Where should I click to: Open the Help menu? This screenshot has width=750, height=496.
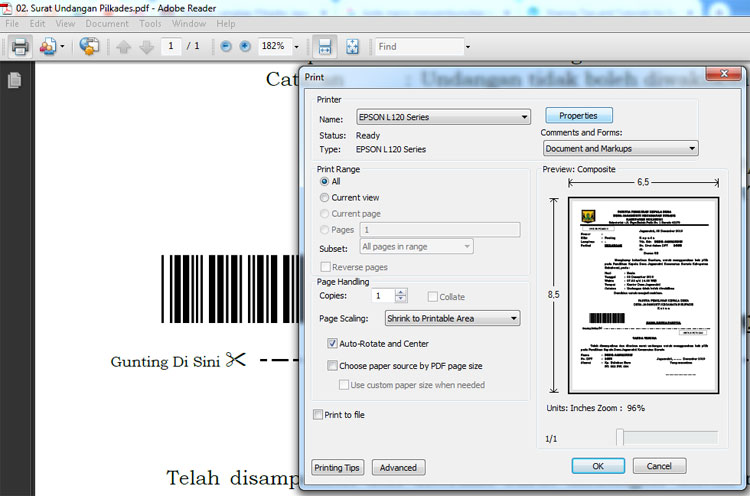(x=226, y=23)
